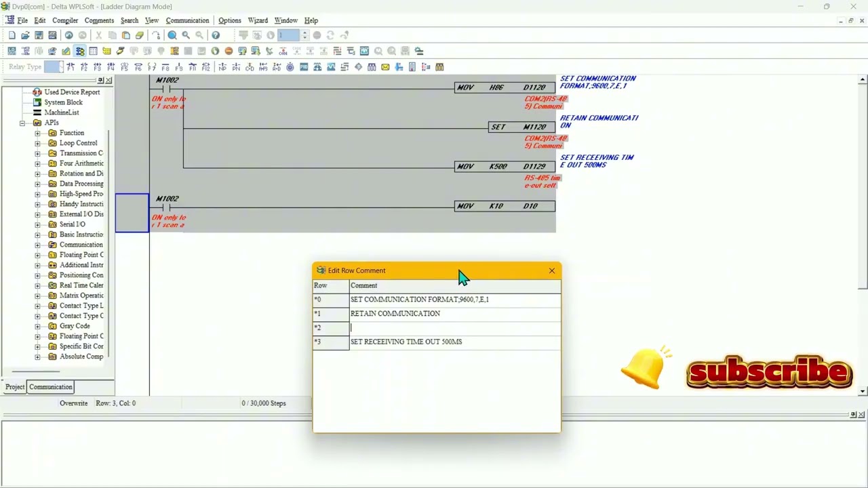The image size is (868, 488).
Task: Expand the Serial I/O API folder
Action: (37, 224)
